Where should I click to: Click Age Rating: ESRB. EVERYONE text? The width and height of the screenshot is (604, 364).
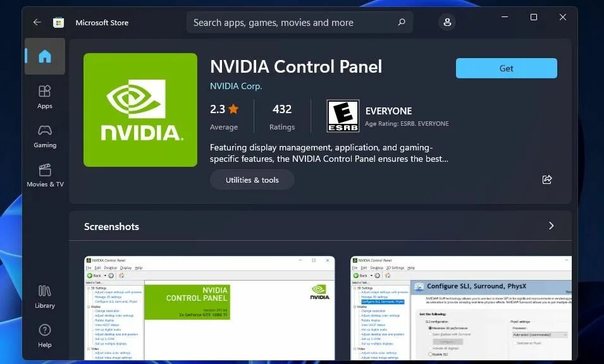pos(407,123)
